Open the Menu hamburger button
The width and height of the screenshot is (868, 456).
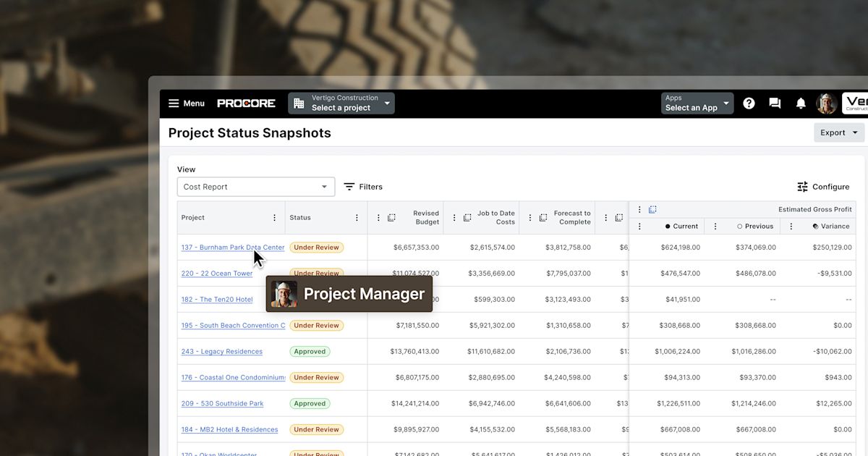187,104
